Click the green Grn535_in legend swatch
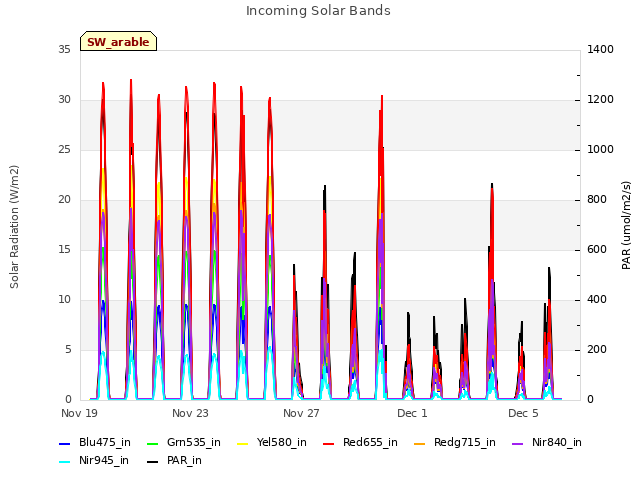The width and height of the screenshot is (640, 480). click(x=152, y=444)
